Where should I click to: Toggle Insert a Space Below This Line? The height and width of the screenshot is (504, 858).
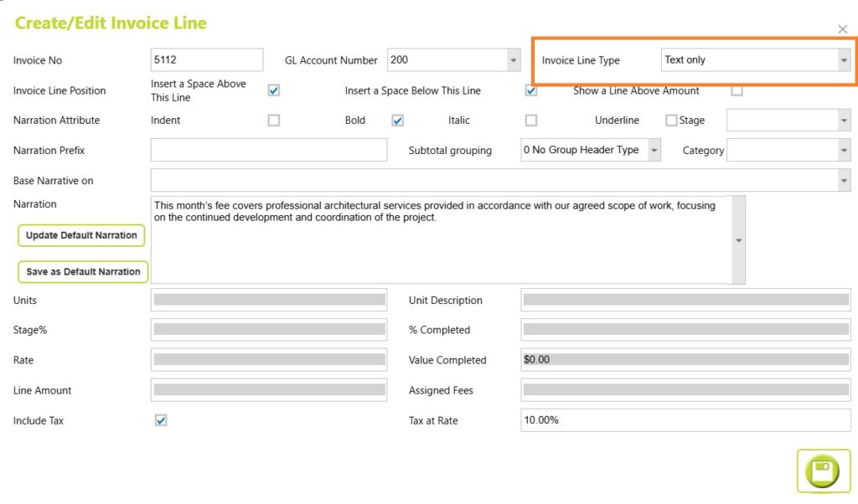tap(530, 90)
